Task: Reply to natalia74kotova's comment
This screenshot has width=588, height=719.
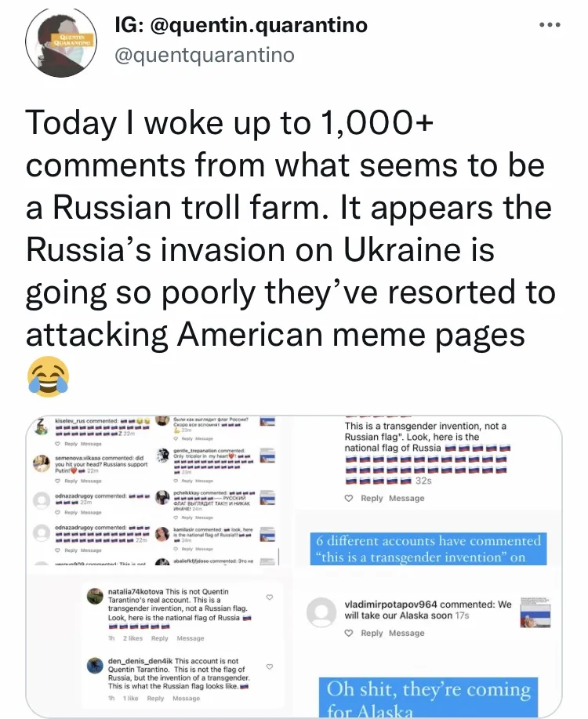Action: (x=160, y=639)
